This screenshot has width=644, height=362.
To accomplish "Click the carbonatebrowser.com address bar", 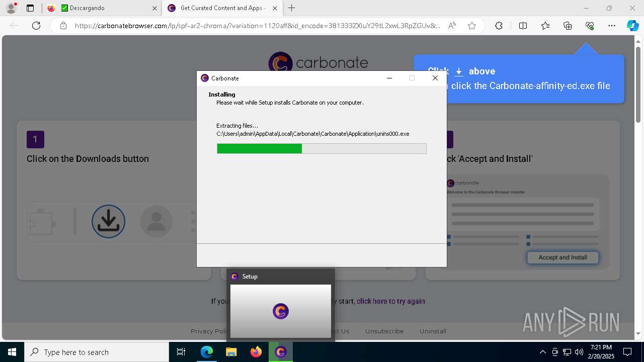I will point(257,26).
